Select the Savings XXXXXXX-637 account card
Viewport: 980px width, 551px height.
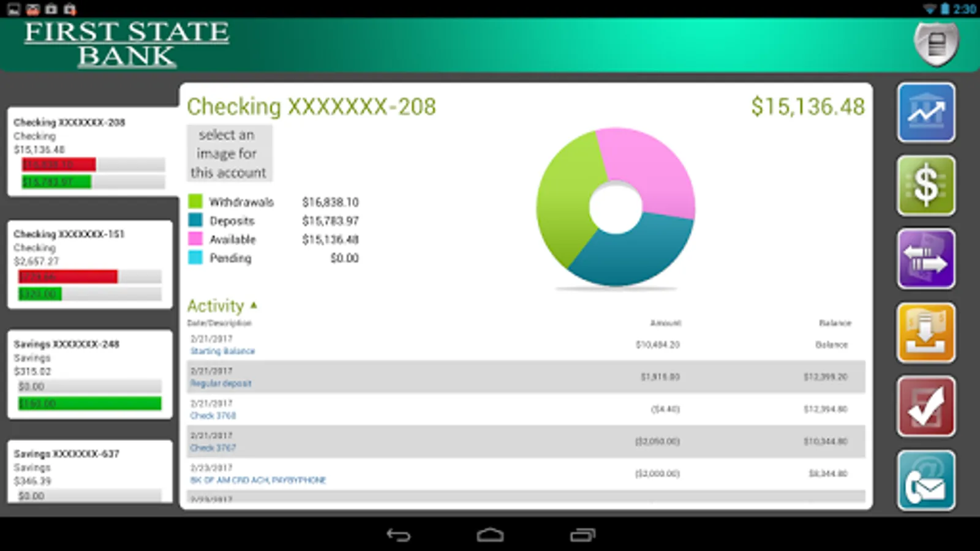[x=90, y=471]
